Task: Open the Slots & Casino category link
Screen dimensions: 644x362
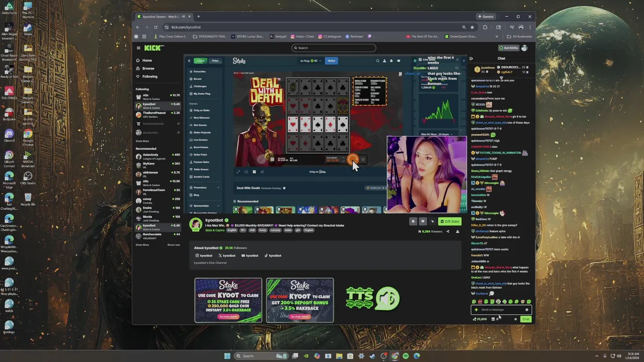Action: (x=215, y=230)
